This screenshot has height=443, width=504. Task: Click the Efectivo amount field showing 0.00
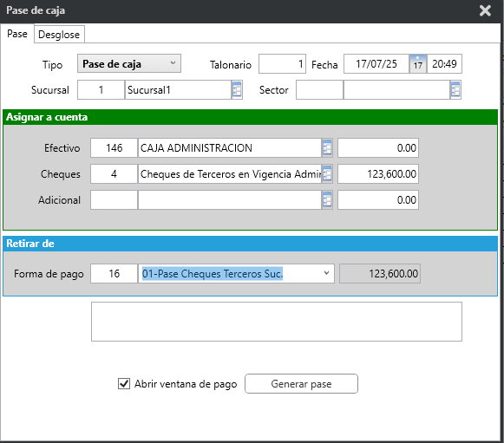(378, 148)
